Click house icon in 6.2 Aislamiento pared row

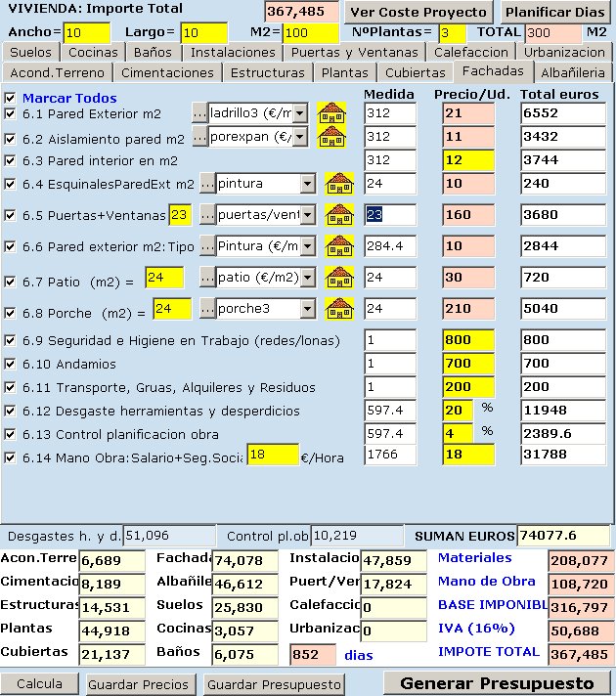pos(331,137)
